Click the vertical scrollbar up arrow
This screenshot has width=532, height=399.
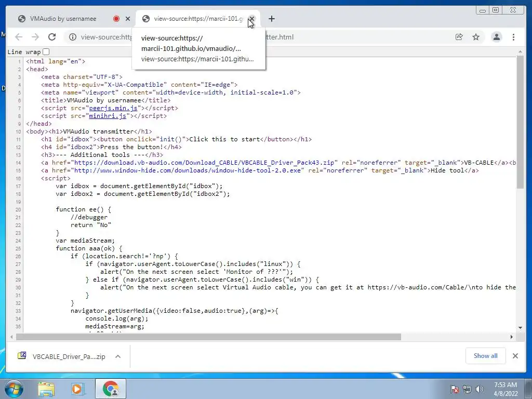tap(520, 52)
